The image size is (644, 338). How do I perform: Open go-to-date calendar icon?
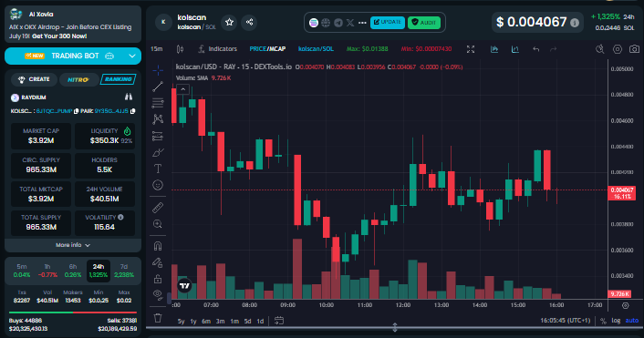coord(279,321)
